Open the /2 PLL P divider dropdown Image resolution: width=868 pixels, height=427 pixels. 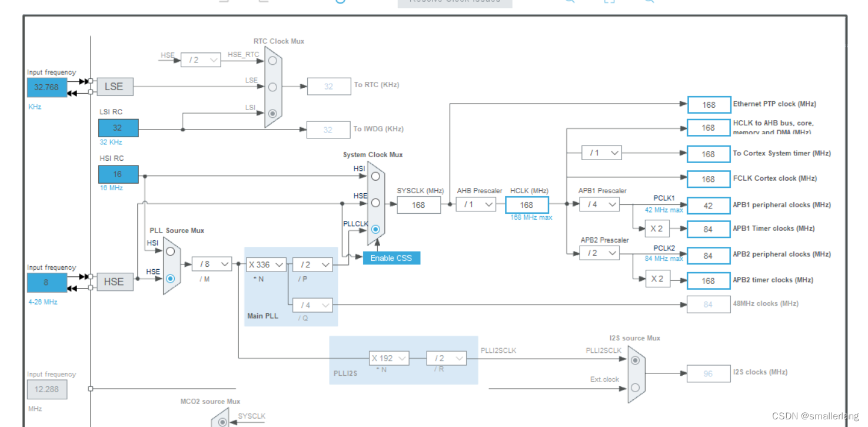[312, 265]
